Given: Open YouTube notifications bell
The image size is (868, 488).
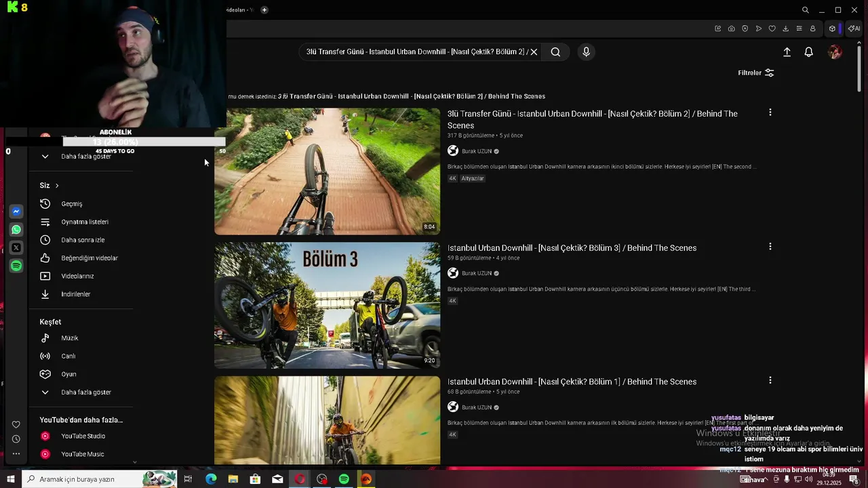Looking at the screenshot, I should coord(808,52).
